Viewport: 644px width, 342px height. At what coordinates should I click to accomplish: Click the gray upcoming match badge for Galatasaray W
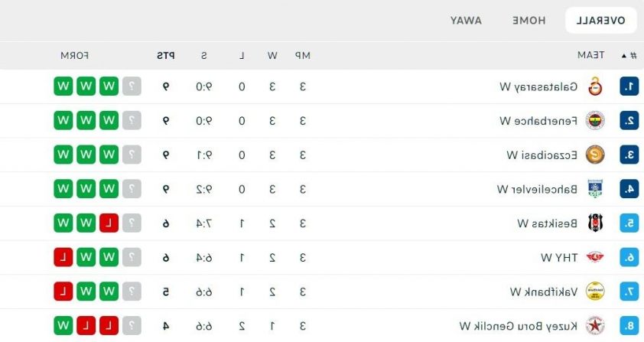(x=132, y=86)
